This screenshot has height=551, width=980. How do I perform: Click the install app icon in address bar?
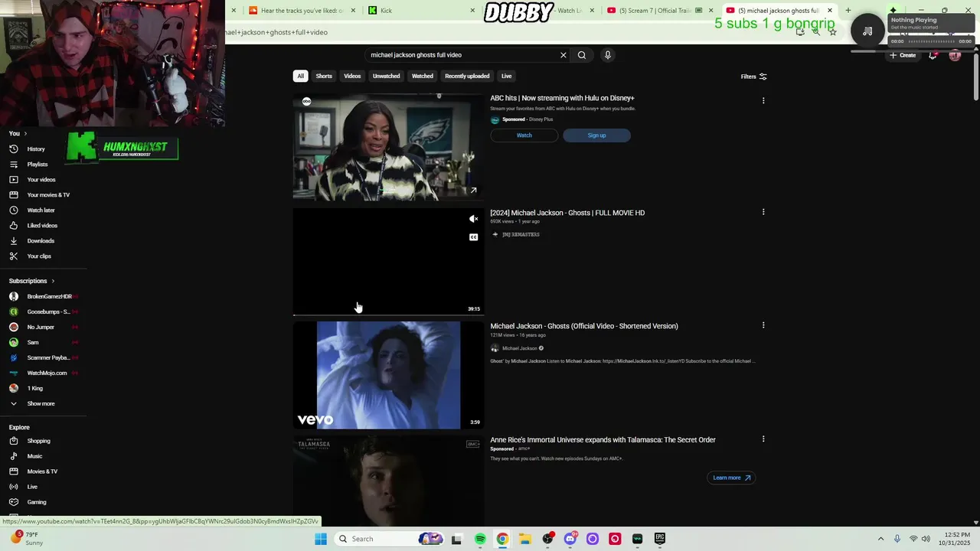tap(800, 32)
